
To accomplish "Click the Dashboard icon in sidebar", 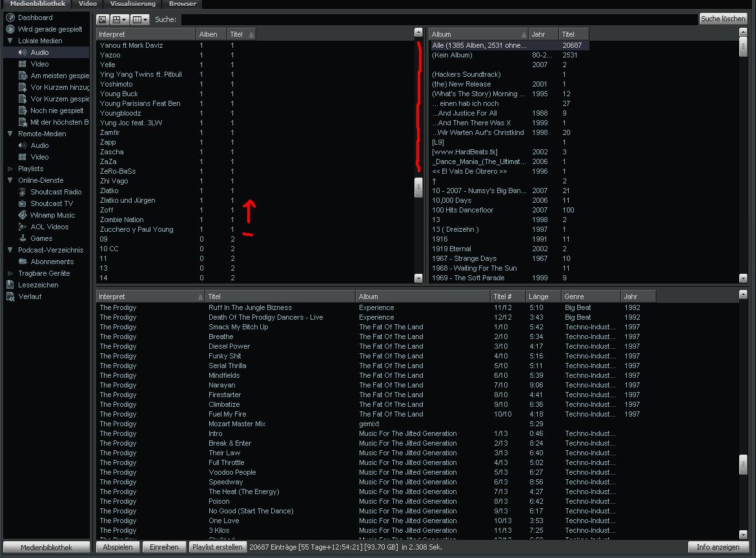I will tap(10, 17).
